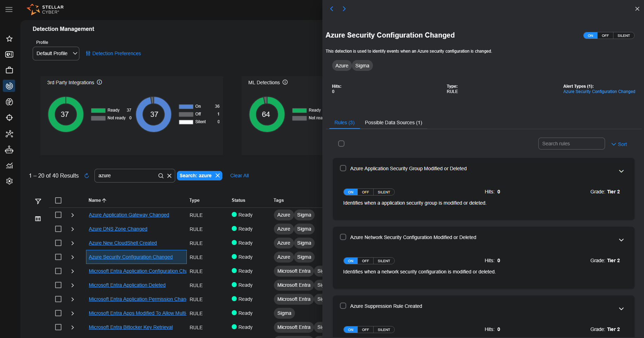Open the network graph sidebar icon
The image size is (644, 338).
click(9, 134)
